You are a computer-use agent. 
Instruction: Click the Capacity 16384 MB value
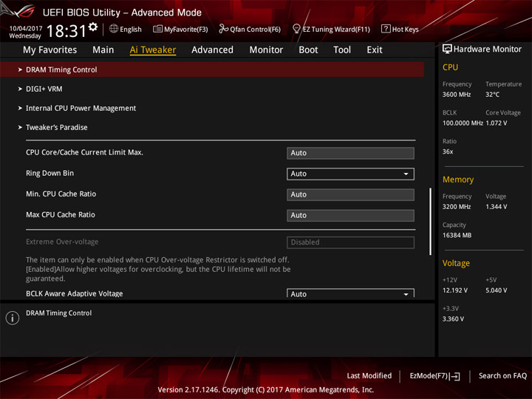pyautogui.click(x=457, y=236)
